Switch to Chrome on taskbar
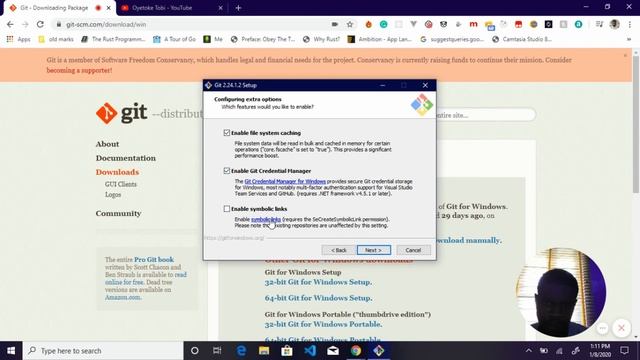 [x=356, y=351]
